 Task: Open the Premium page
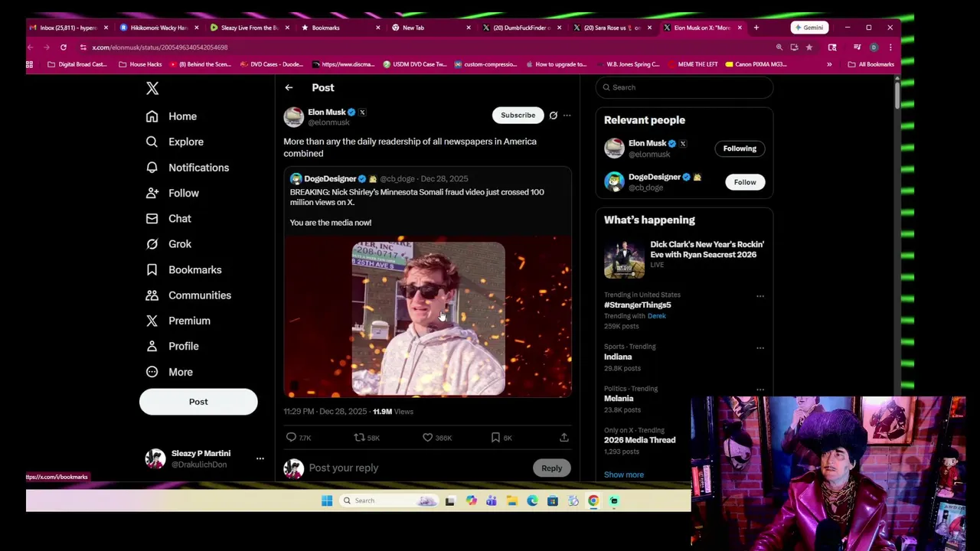(178, 321)
